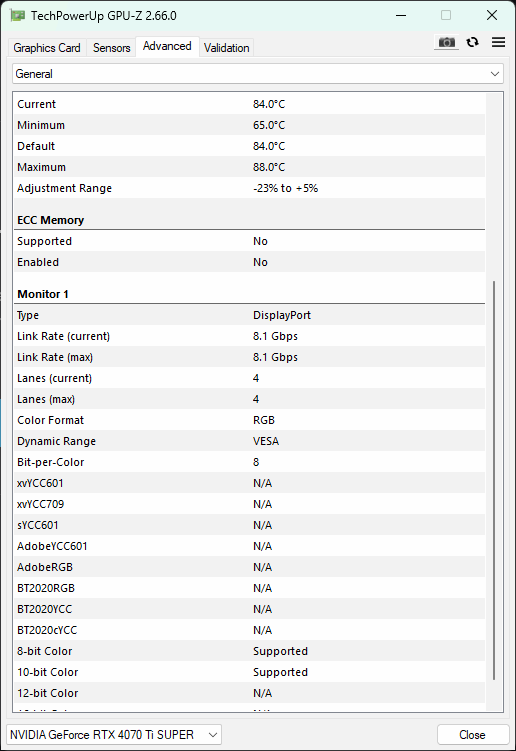Click the General dropdown chevron arrow

(494, 74)
